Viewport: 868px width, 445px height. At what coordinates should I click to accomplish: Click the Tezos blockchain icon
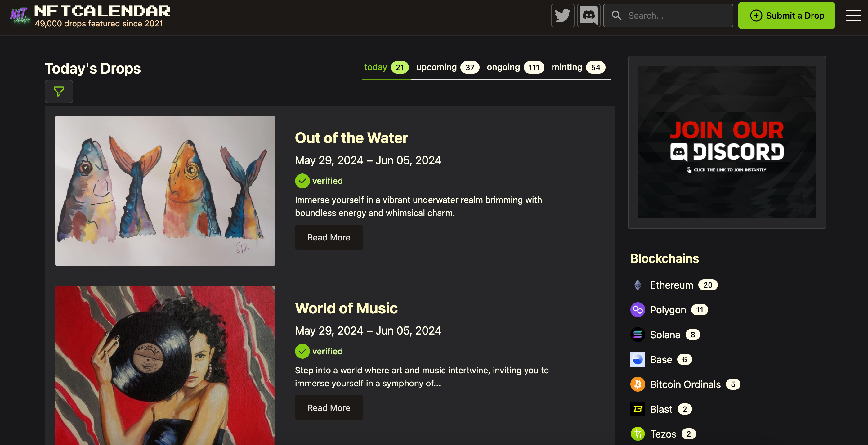coord(638,434)
